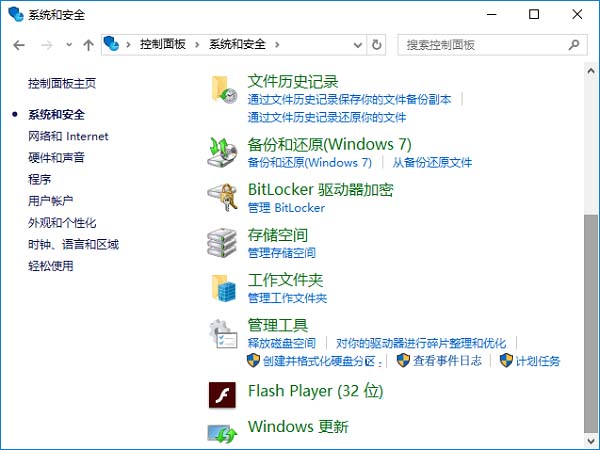The width and height of the screenshot is (600, 450).
Task: Click the Flash Player red icon
Action: [222, 395]
